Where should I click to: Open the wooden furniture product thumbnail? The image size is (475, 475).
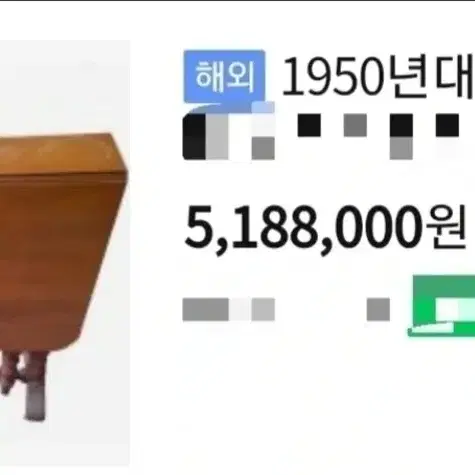click(x=64, y=253)
